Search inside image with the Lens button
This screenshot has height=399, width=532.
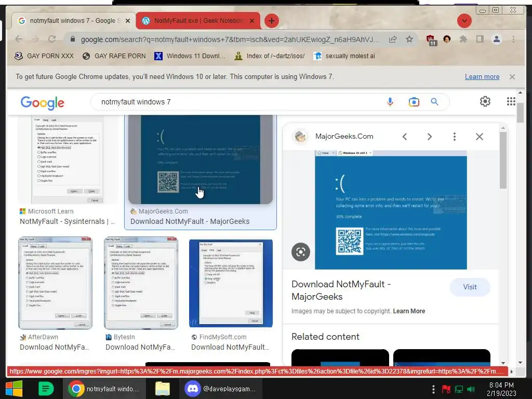click(x=301, y=252)
